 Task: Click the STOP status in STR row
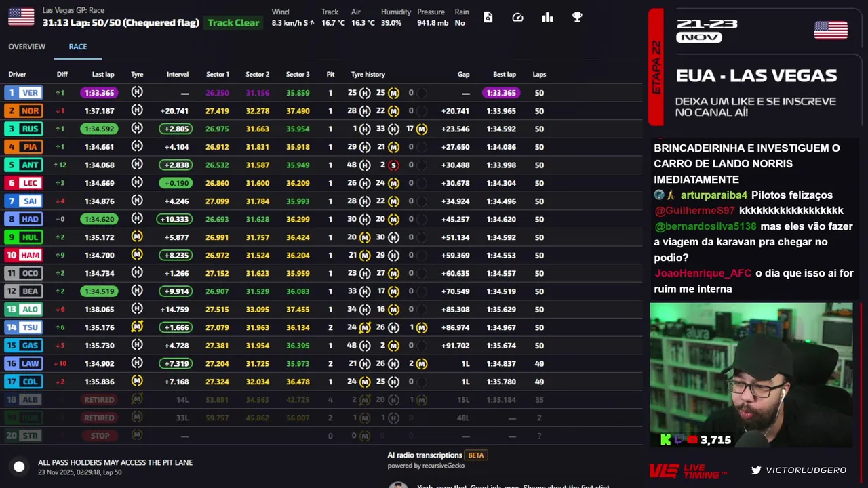(x=100, y=436)
